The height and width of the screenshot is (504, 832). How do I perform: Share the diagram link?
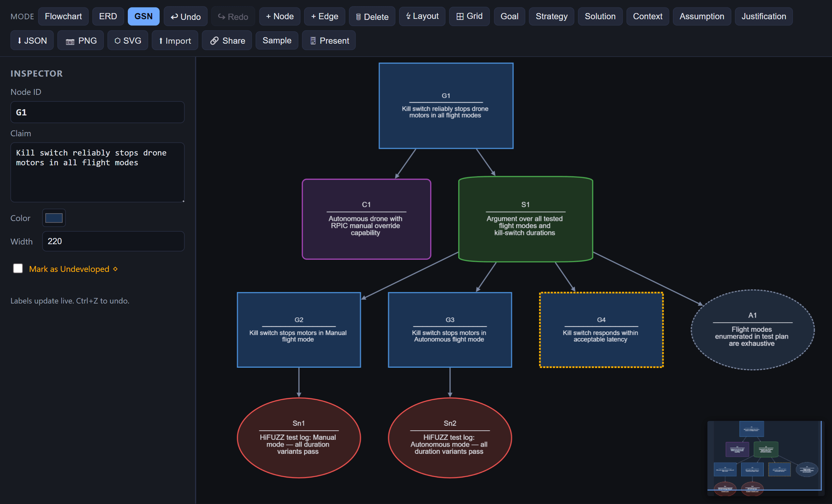coord(227,40)
